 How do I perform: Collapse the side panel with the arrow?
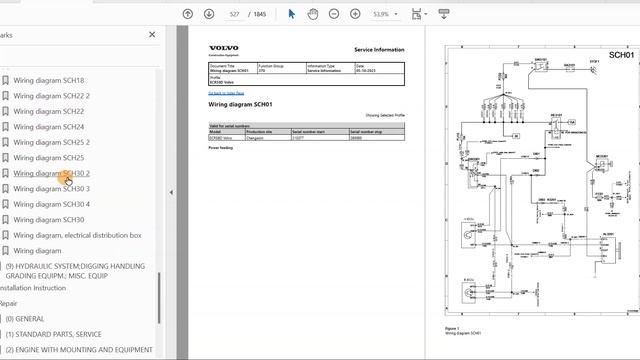(x=171, y=192)
